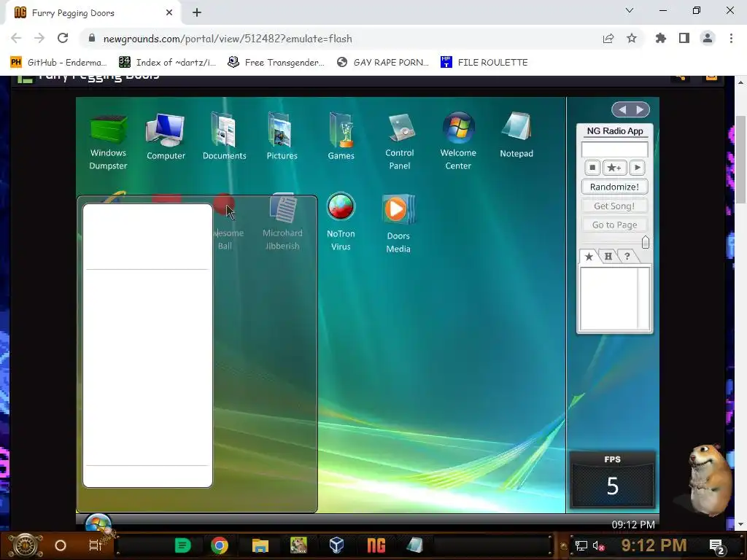Click the FPS counter gadget
This screenshot has height=560, width=747.
point(612,480)
